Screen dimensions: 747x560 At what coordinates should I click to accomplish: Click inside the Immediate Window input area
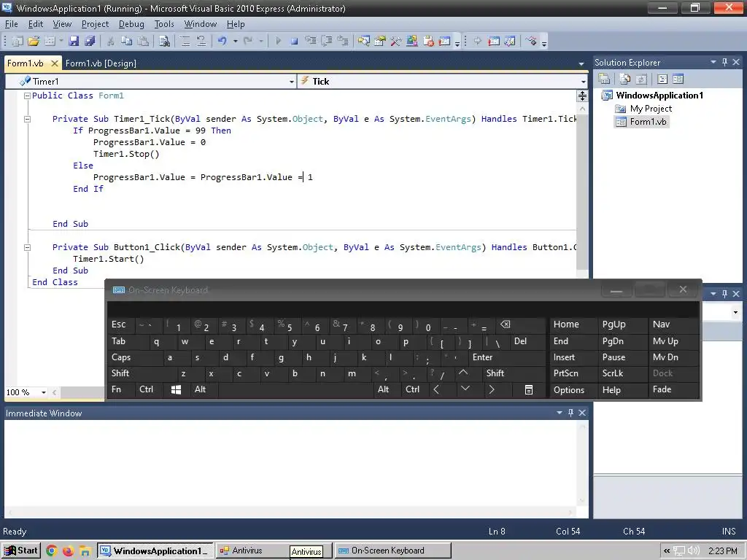click(290, 463)
